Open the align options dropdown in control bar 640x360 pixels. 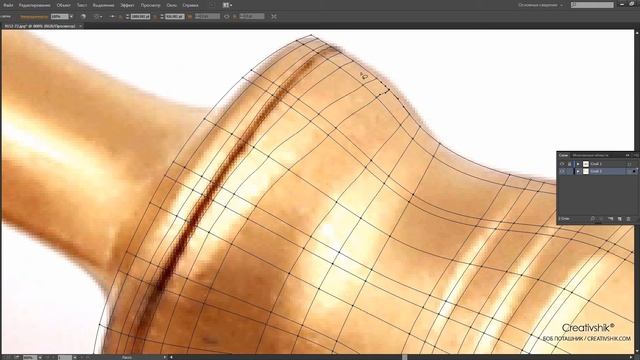click(x=98, y=16)
